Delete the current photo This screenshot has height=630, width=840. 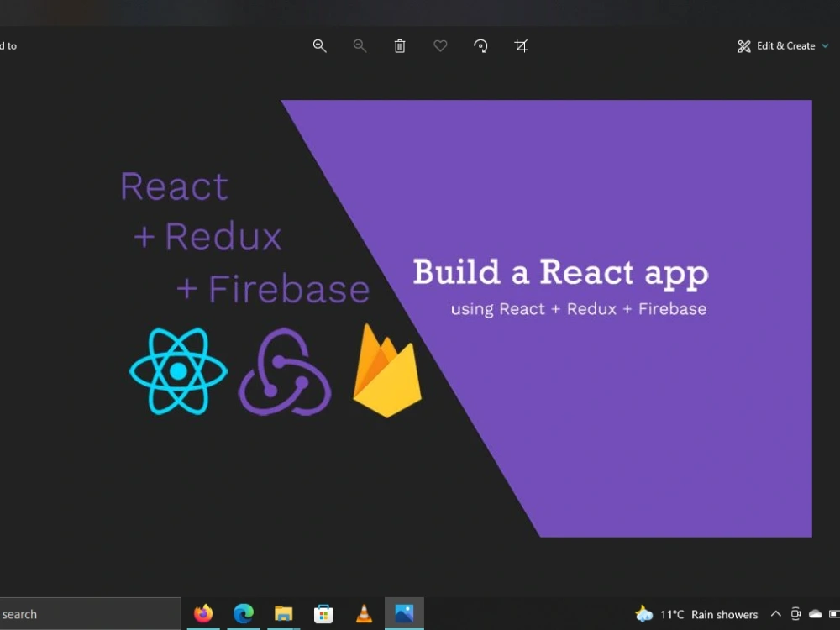point(400,46)
